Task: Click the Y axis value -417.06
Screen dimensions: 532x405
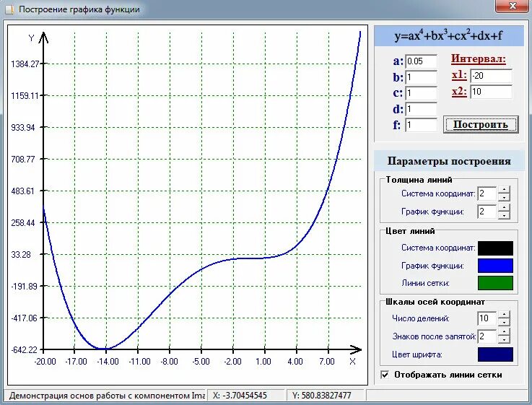Action: (24, 318)
